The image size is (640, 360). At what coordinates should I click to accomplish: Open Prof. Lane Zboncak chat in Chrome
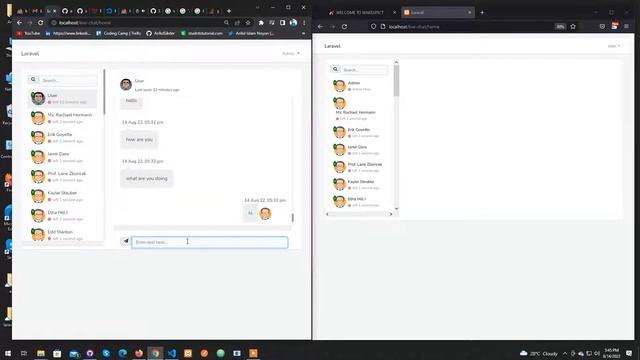(63, 176)
